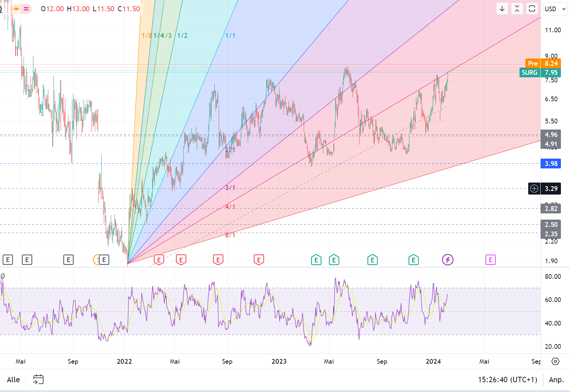Open the go-to-date calendar icon
The image size is (570, 392).
[x=38, y=380]
